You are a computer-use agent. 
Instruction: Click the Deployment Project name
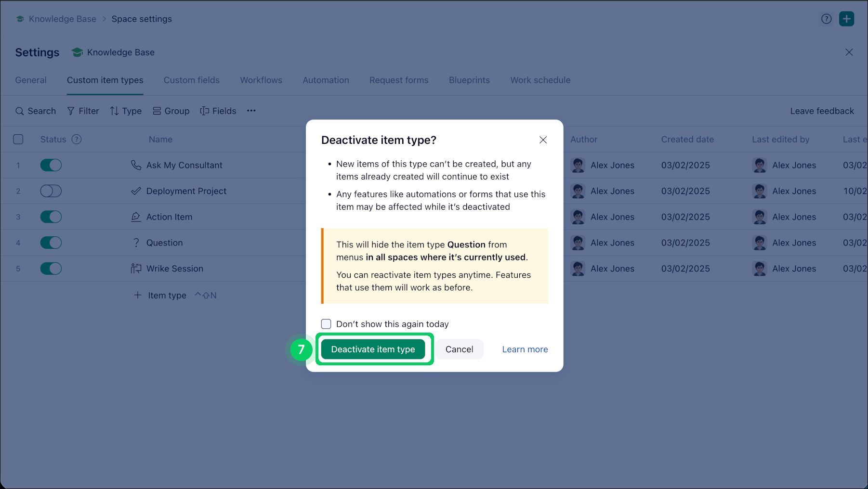186,191
